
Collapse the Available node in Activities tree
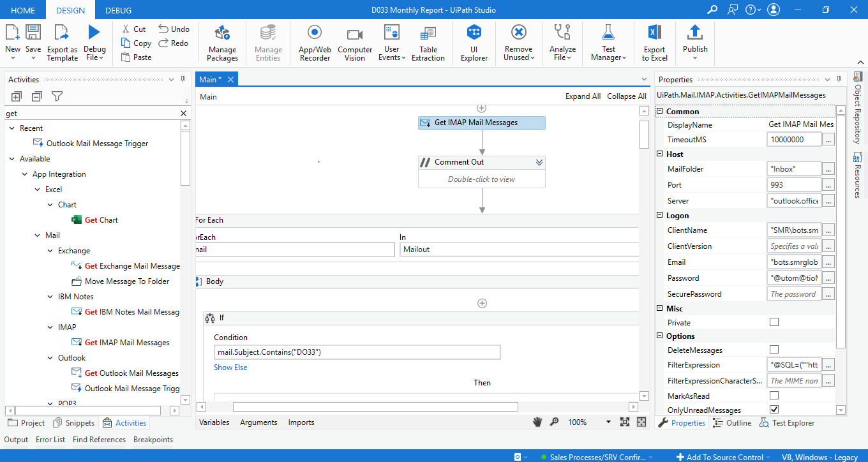pyautogui.click(x=11, y=159)
